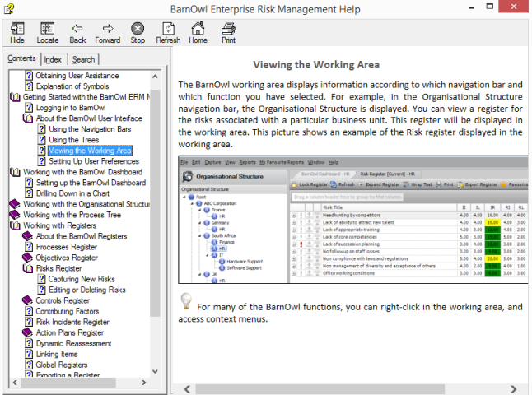532x395 pixels.
Task: Click the topic pane scroll right arrow
Action: point(513,389)
